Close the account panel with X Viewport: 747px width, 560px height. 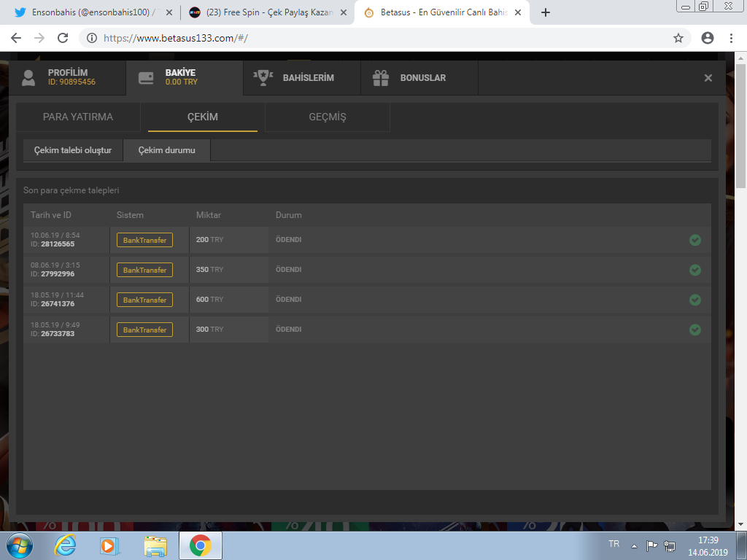708,78
